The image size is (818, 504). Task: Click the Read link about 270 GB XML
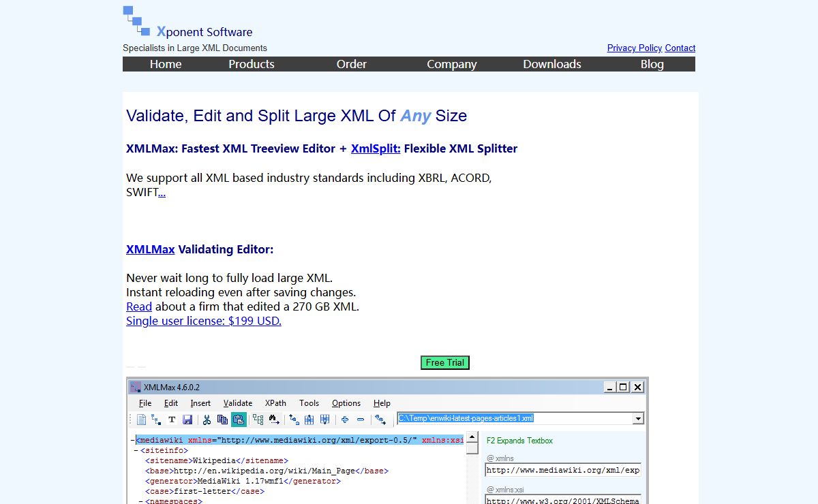(139, 306)
